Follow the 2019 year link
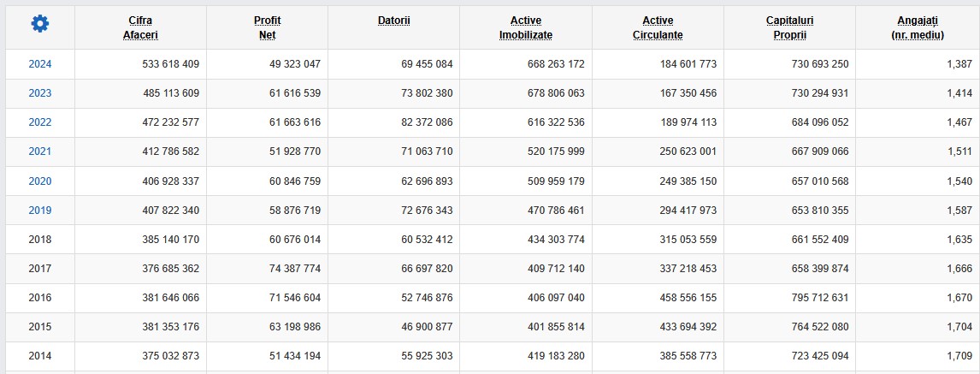Viewport: 980px width, 374px height. 40,211
